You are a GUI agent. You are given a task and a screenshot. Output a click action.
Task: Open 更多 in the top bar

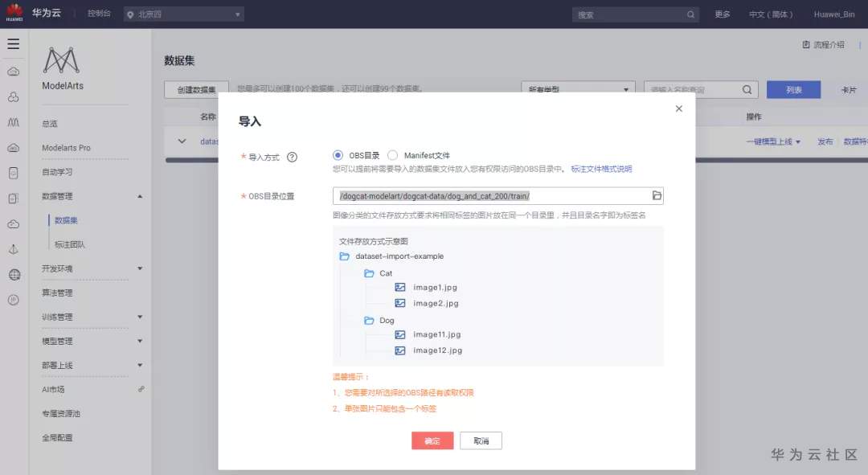pyautogui.click(x=723, y=14)
